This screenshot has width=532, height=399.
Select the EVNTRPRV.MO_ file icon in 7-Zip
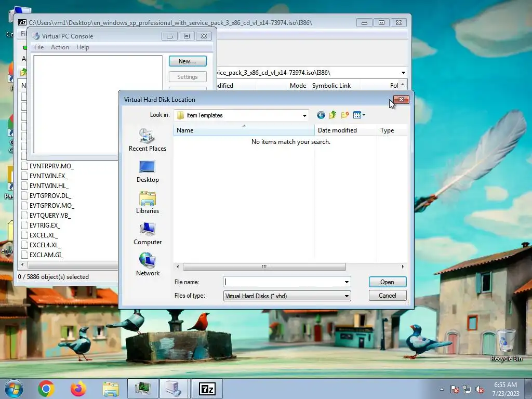[24, 166]
